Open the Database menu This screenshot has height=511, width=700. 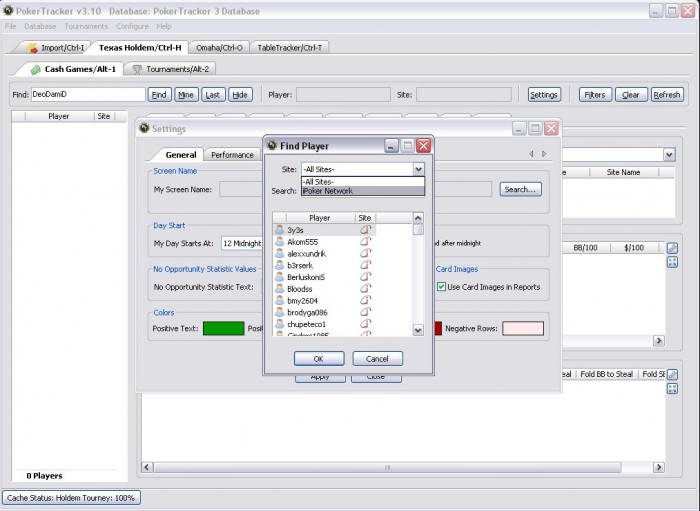click(40, 26)
